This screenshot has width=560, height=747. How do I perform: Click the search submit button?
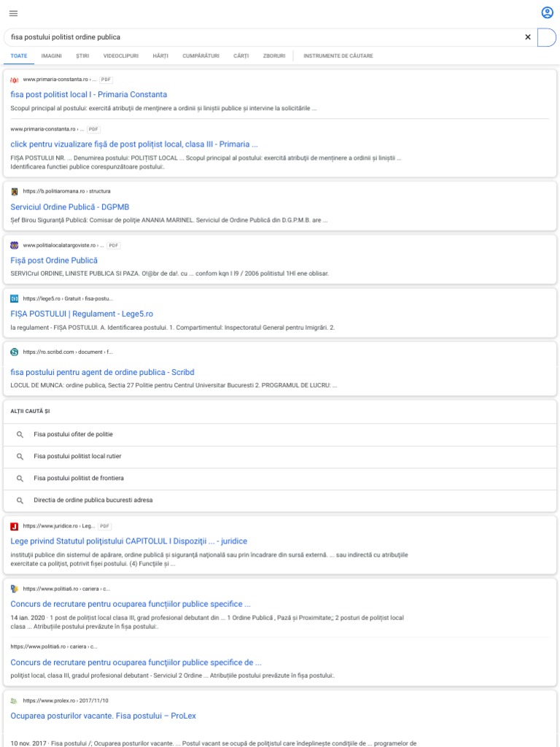pos(547,37)
